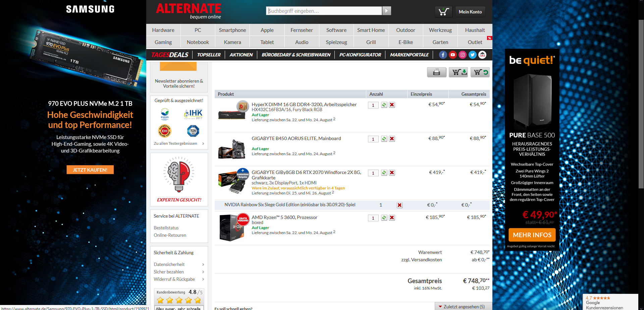Open AMD Ryzen 5 3600 product link
The width and height of the screenshot is (644, 310).
pos(284,217)
